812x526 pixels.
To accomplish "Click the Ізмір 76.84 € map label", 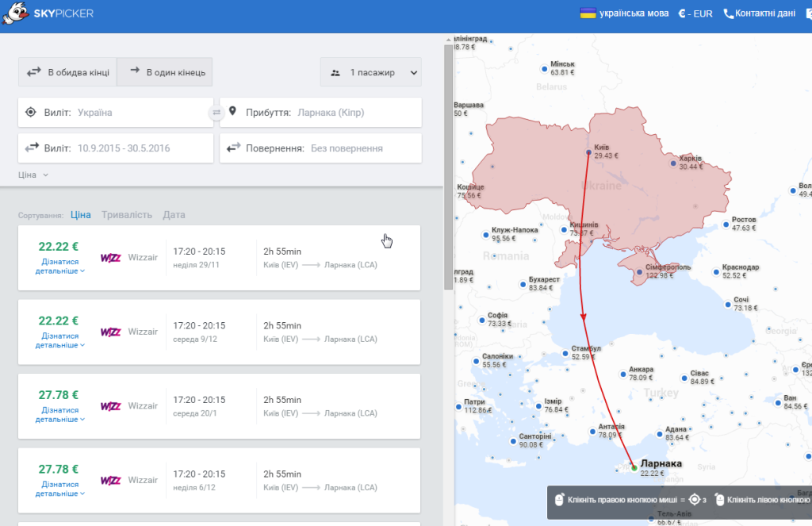I will 556,405.
